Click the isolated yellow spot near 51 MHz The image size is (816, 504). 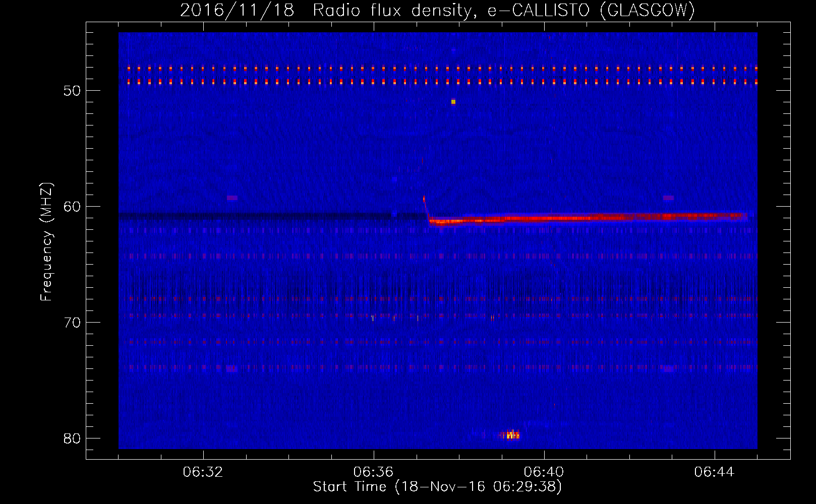pyautogui.click(x=453, y=102)
